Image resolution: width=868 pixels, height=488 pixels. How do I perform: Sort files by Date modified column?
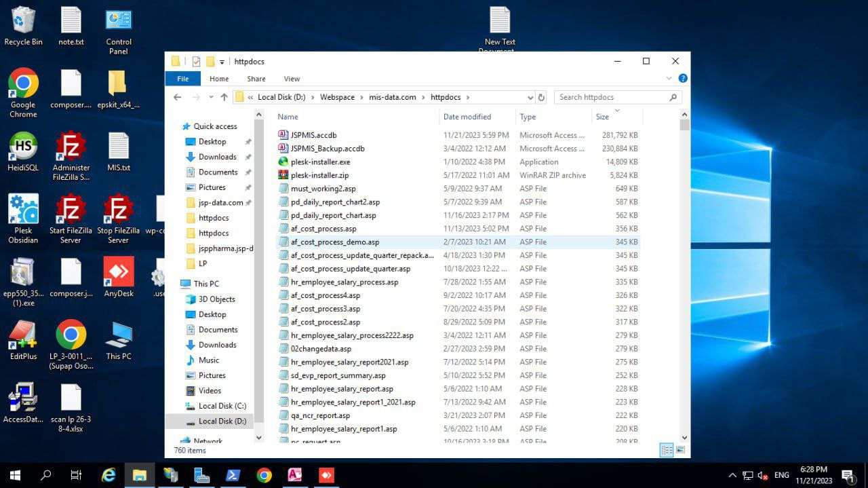point(467,117)
